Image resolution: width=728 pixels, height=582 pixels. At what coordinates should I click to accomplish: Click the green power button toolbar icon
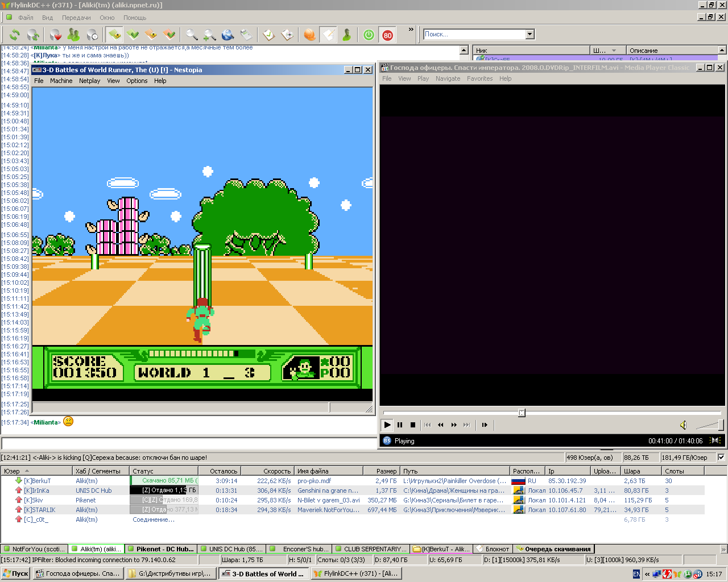[x=369, y=35]
